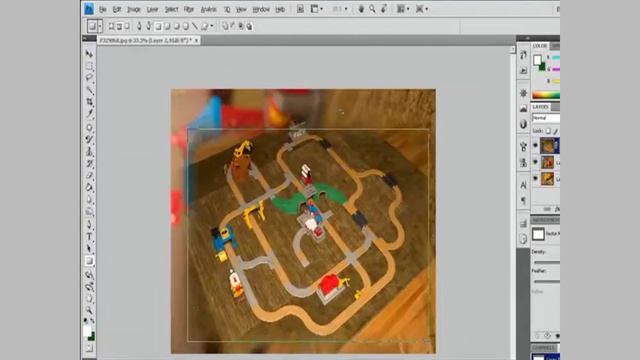
Task: Open the Filter menu
Action: [x=189, y=9]
